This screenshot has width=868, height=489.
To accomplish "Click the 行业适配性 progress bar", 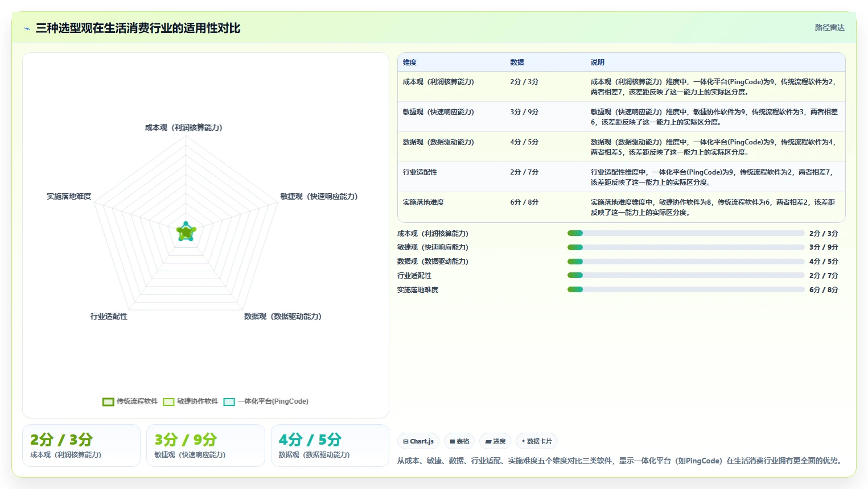I will coord(686,275).
